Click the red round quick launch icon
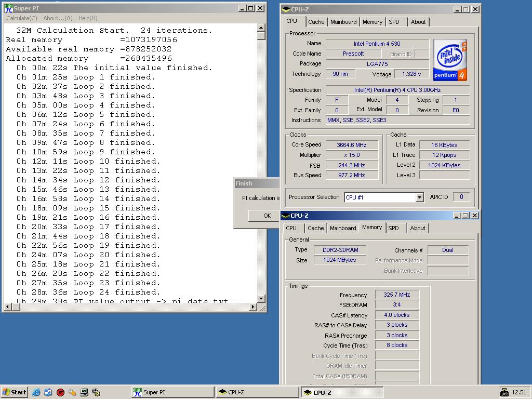532x399 pixels. pos(60,393)
